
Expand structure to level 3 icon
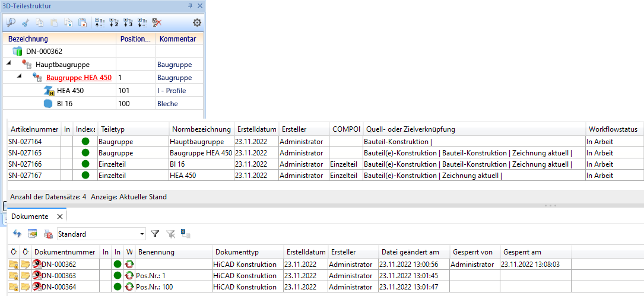pos(128,23)
